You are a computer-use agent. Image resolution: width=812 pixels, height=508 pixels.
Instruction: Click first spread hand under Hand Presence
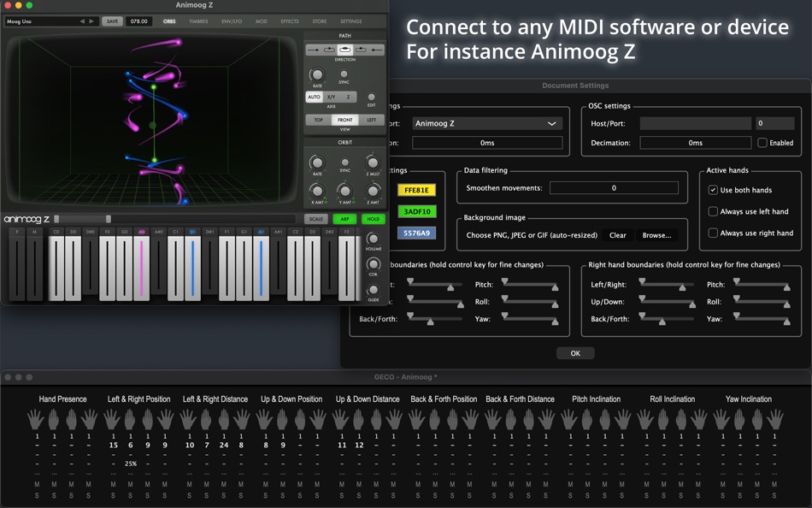click(x=36, y=419)
